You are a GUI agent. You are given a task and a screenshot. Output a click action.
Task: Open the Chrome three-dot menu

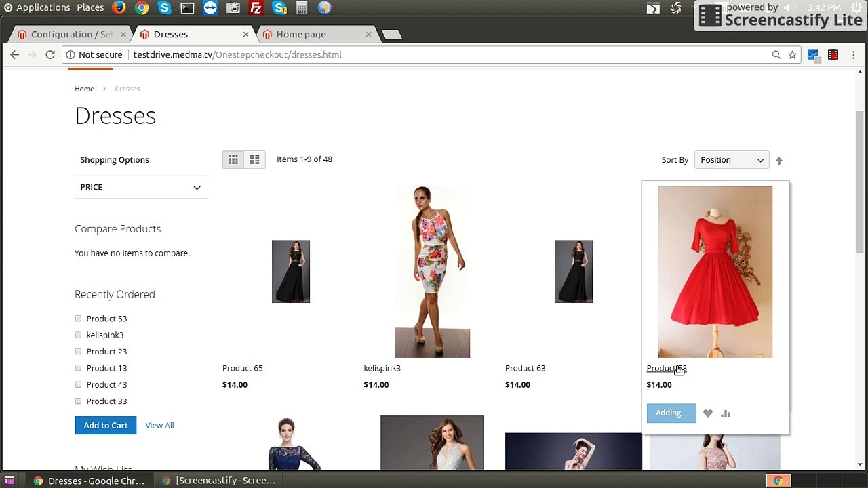click(852, 54)
